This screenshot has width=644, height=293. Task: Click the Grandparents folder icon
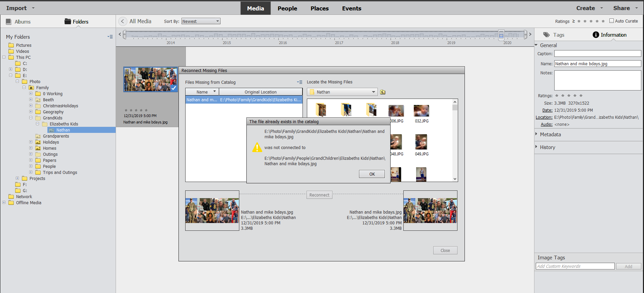(38, 136)
